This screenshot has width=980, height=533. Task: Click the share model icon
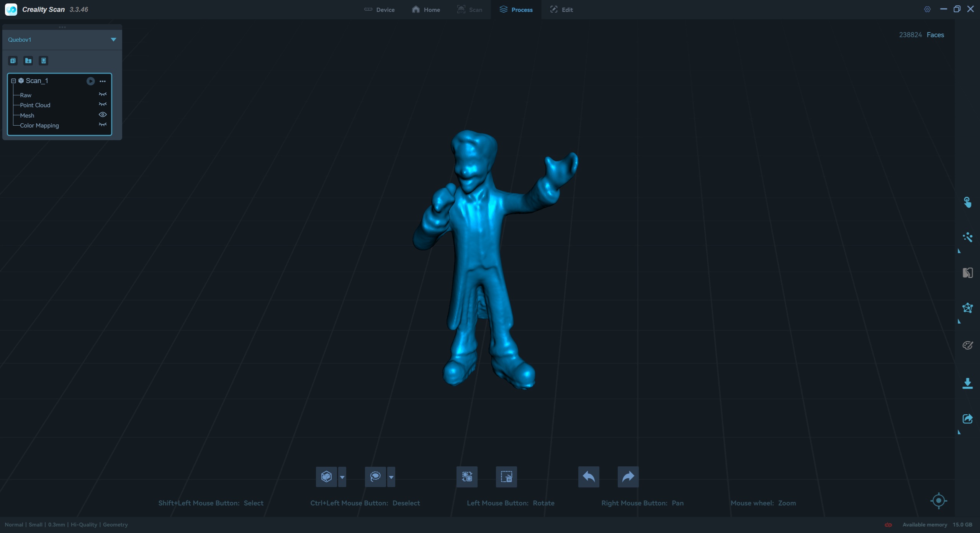point(967,419)
